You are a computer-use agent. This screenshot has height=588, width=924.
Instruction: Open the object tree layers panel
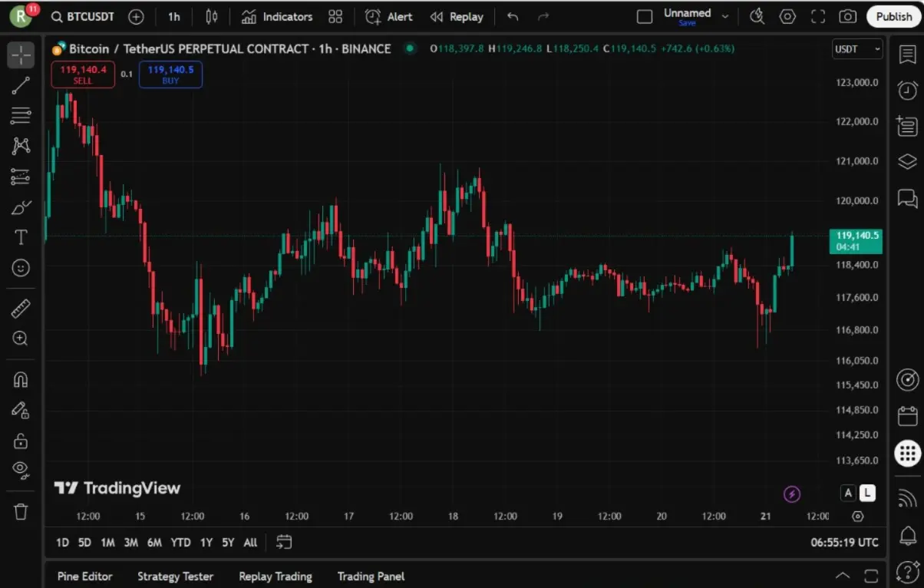(907, 161)
